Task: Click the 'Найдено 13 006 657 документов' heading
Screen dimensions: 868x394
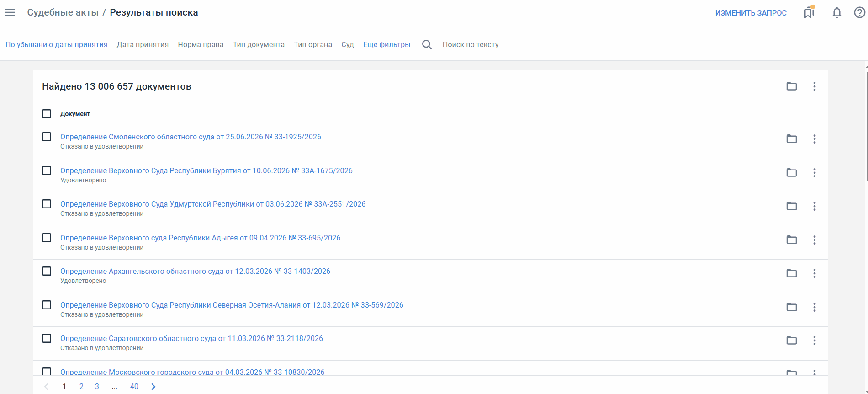Action: [116, 86]
